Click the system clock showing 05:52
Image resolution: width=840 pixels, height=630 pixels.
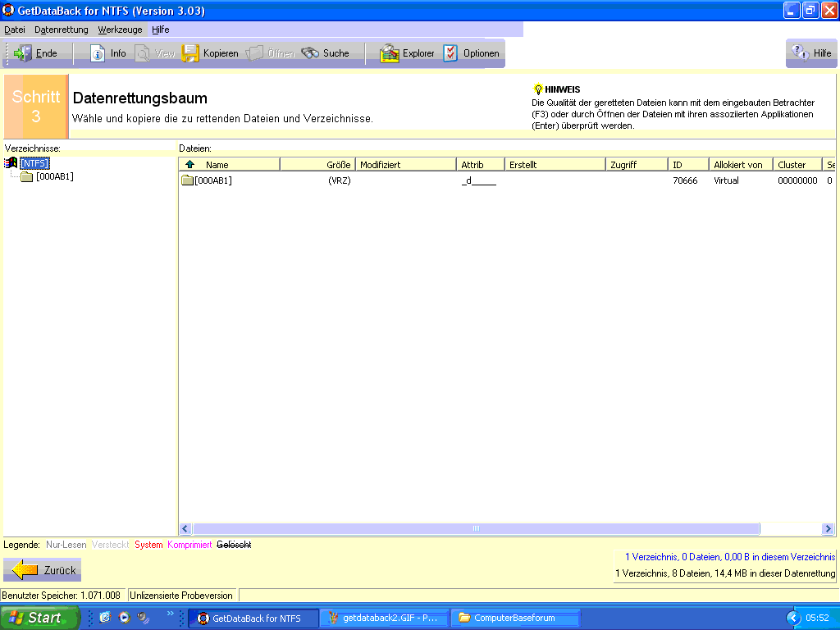[818, 619]
